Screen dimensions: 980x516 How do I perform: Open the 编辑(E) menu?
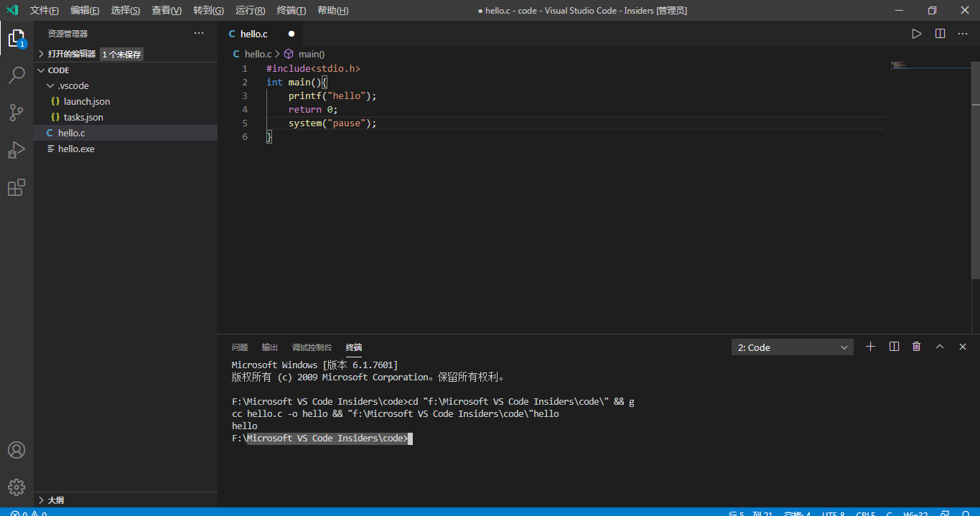[x=85, y=11]
